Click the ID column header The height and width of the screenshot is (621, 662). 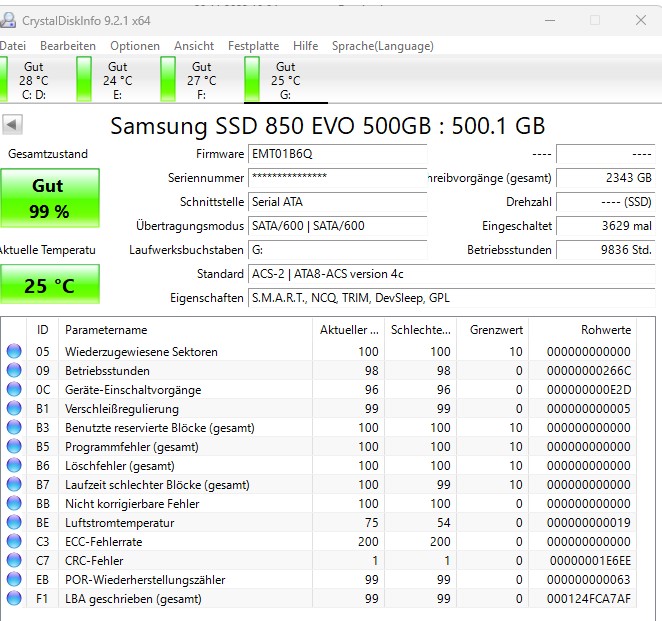pos(43,330)
